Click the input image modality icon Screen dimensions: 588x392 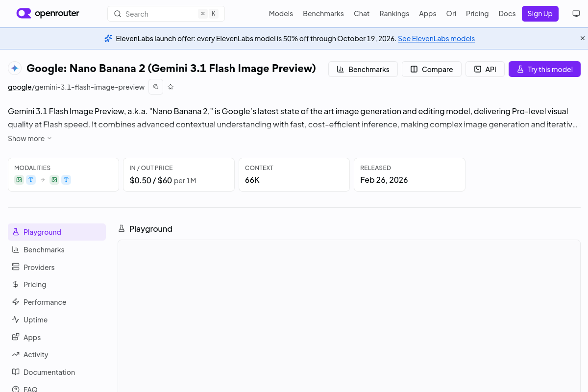coord(19,180)
